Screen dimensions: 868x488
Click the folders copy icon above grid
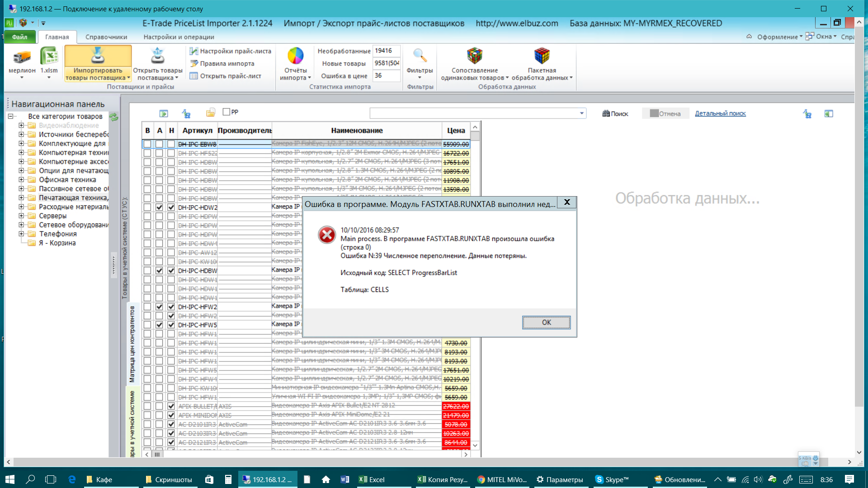[211, 113]
